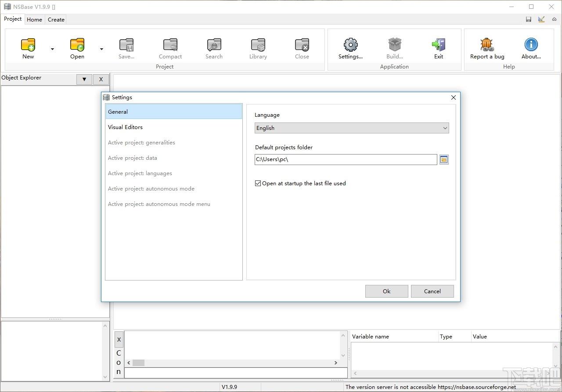This screenshot has height=392, width=562.
Task: Expand the Language dropdown showing English
Action: point(352,128)
